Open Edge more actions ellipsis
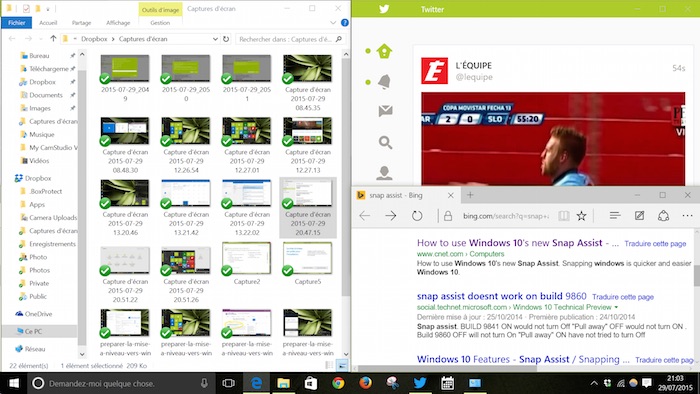700x394 pixels. (688, 216)
